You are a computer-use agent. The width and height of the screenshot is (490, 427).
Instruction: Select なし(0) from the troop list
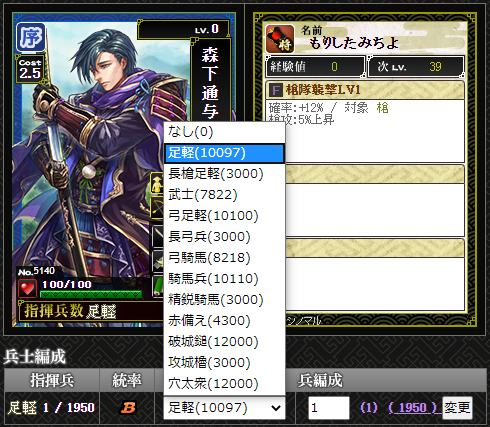tap(224, 132)
